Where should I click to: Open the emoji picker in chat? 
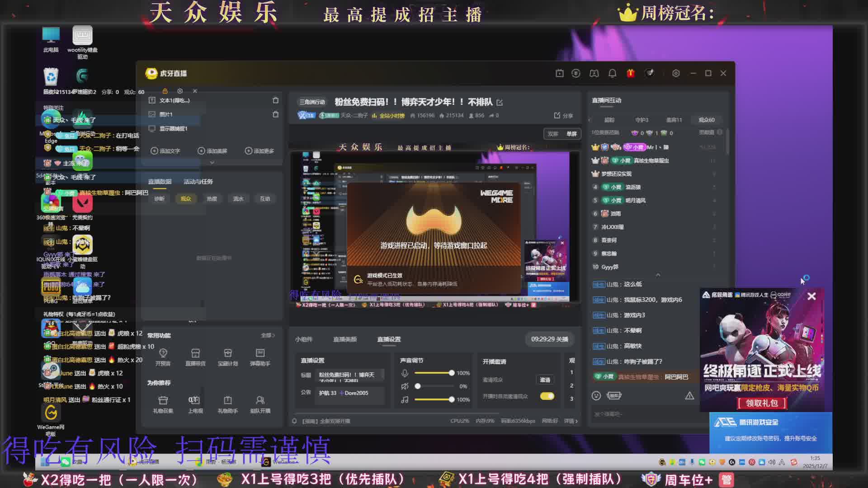coord(596,396)
